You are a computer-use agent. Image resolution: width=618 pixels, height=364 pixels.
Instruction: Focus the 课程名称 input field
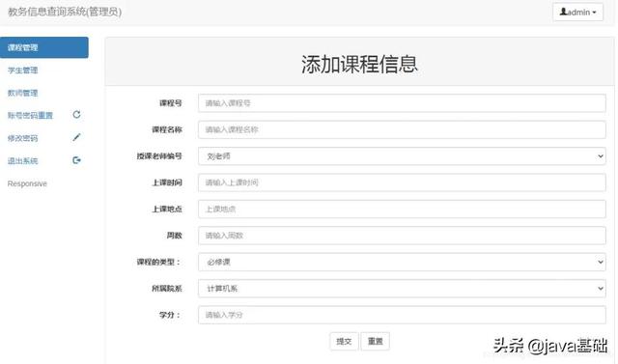tap(402, 129)
